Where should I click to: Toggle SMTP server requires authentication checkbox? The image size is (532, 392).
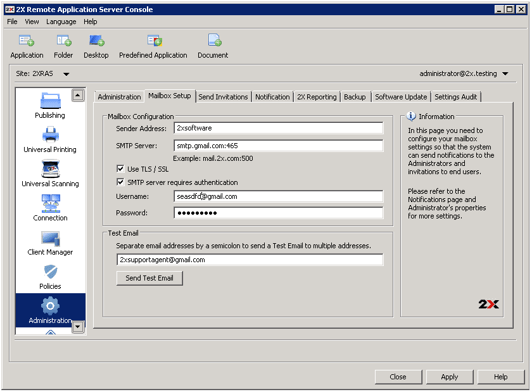point(120,182)
